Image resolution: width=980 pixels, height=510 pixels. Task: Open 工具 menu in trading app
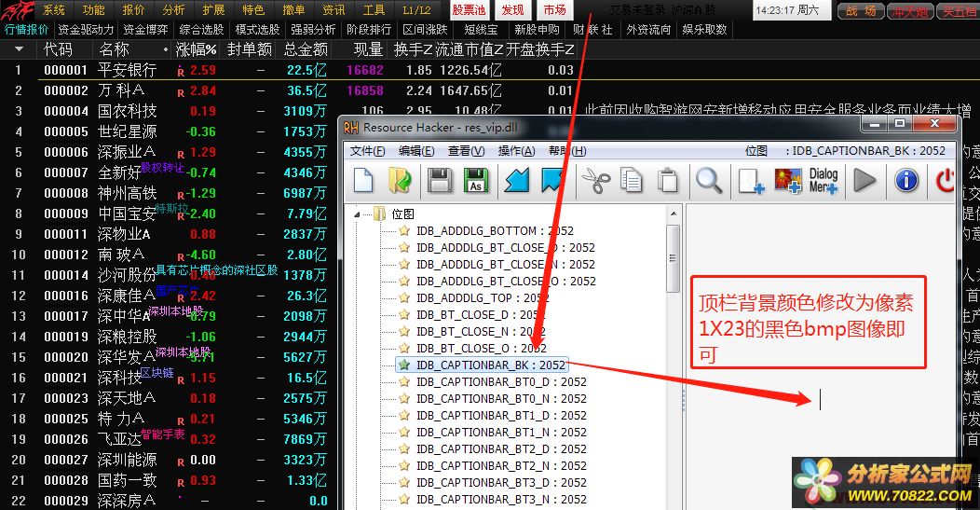(374, 10)
